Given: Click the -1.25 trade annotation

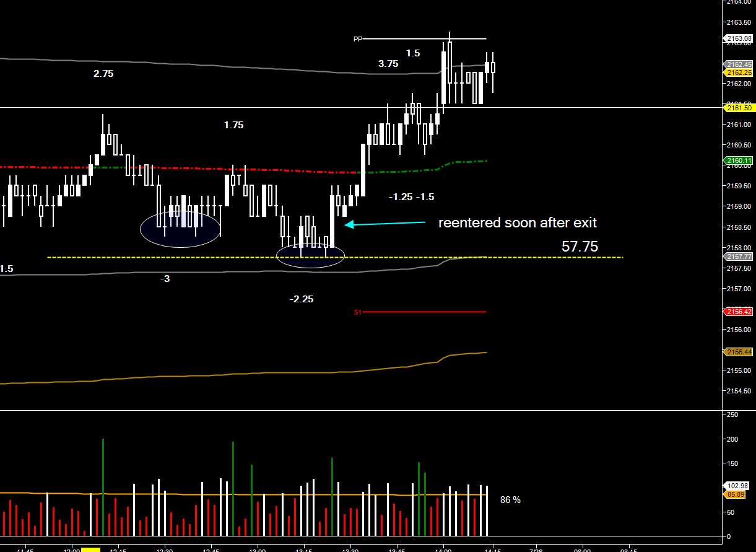Looking at the screenshot, I should tap(401, 197).
